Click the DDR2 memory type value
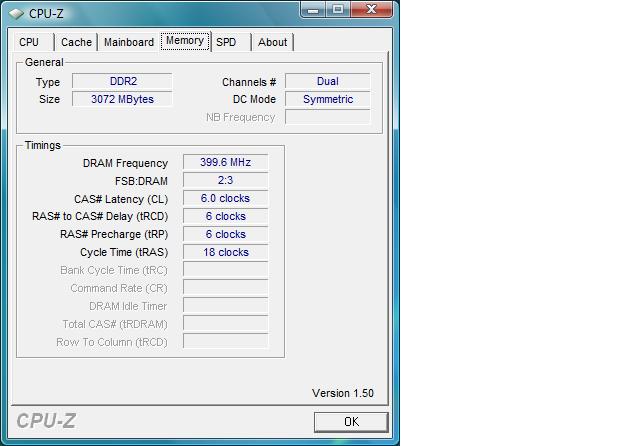This screenshot has width=640, height=446. pyautogui.click(x=122, y=81)
